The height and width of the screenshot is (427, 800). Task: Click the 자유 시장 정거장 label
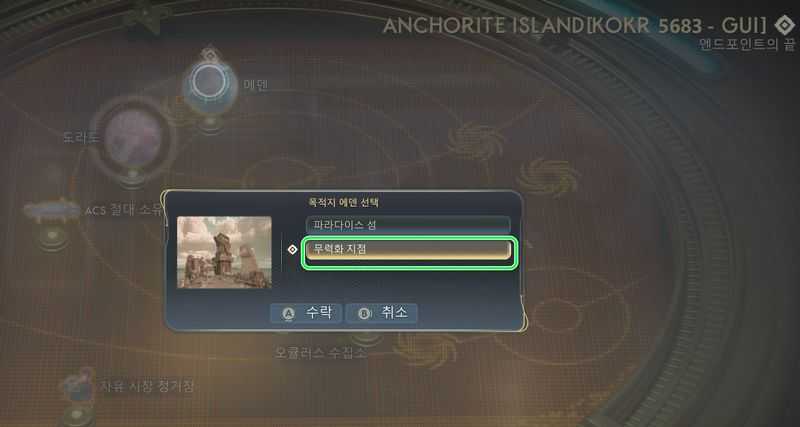pyautogui.click(x=146, y=386)
